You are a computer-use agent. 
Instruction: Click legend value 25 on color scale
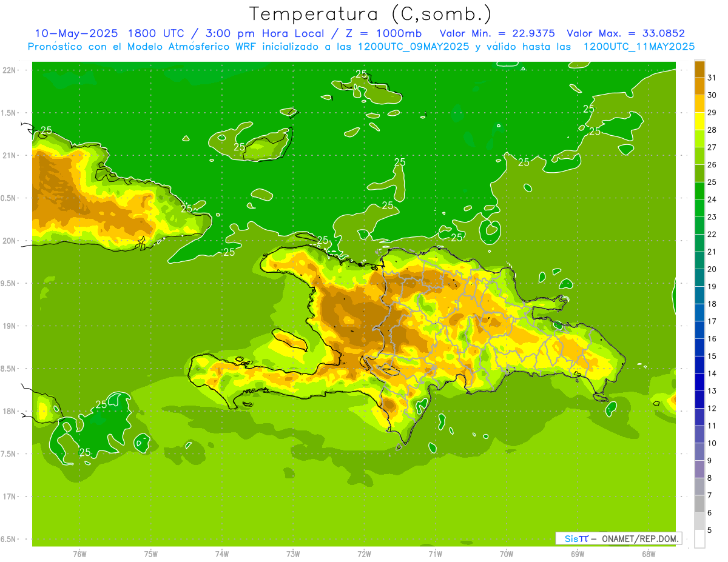[x=712, y=182]
